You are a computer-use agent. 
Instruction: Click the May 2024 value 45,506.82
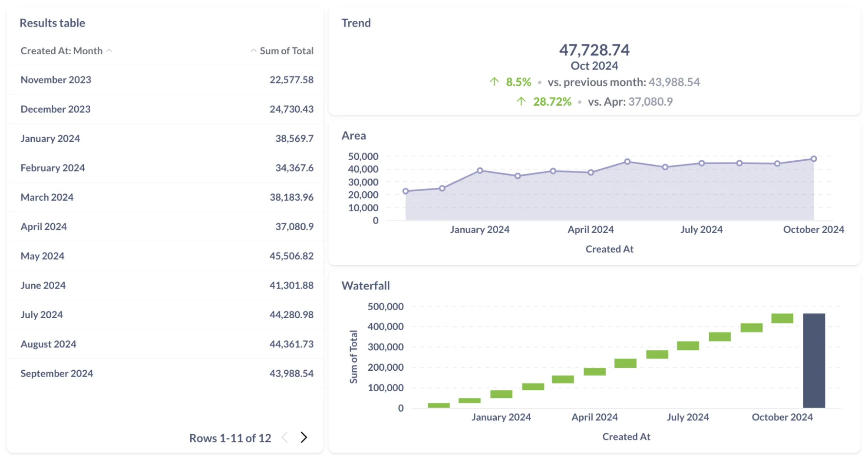[291, 256]
